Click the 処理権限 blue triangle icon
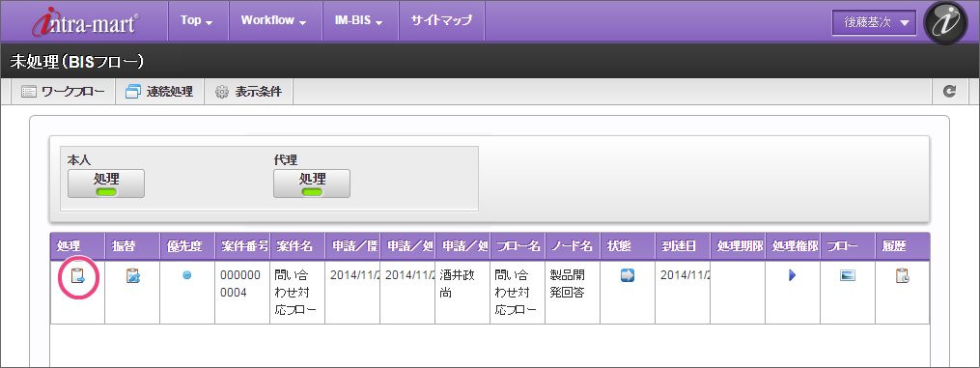Viewport: 980px width, 368px height. (x=793, y=275)
